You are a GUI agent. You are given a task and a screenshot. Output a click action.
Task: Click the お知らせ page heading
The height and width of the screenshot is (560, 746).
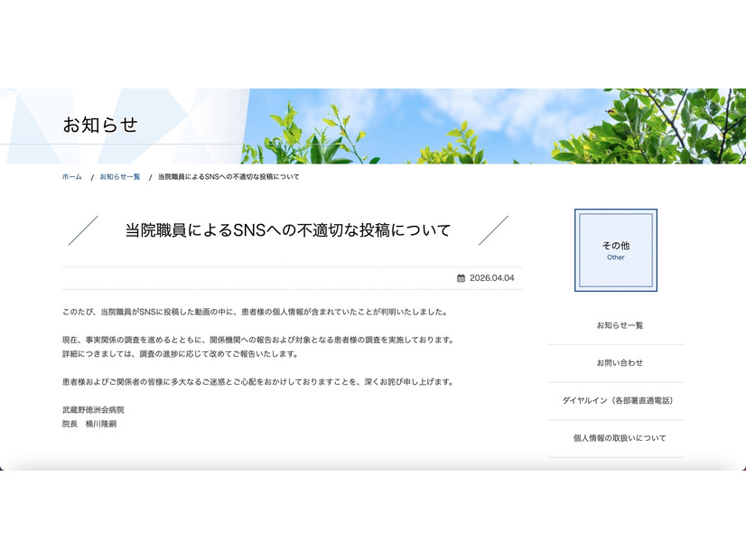[99, 126]
